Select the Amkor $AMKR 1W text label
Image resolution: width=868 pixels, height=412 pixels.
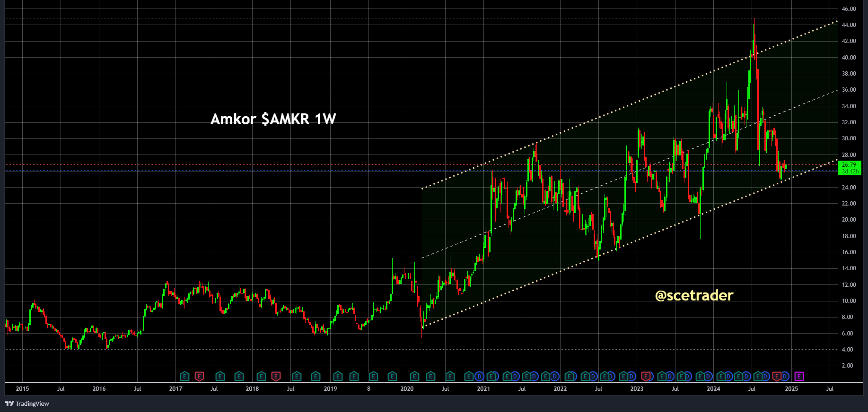[x=273, y=119]
